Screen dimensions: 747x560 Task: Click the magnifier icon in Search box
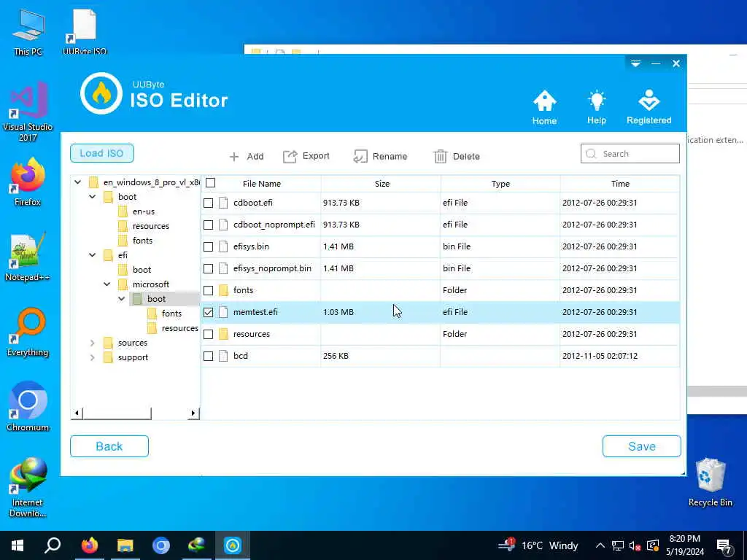click(x=591, y=154)
